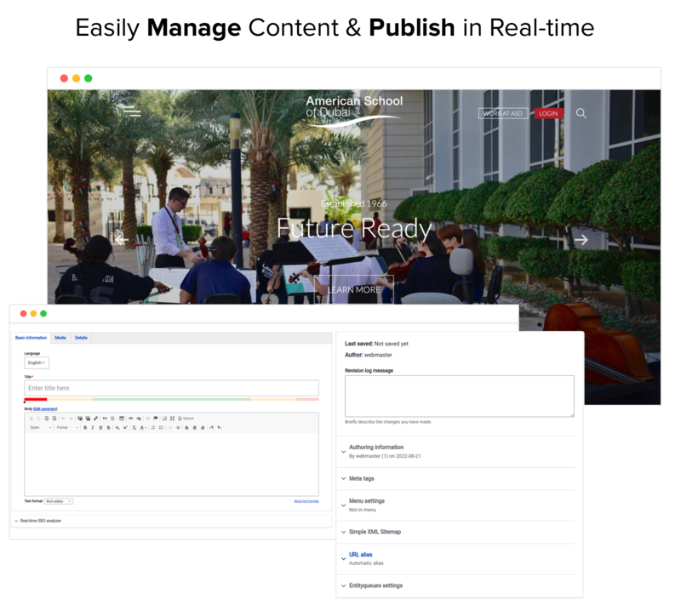
Task: Insert a block quote in the body editor
Action: tap(105, 419)
